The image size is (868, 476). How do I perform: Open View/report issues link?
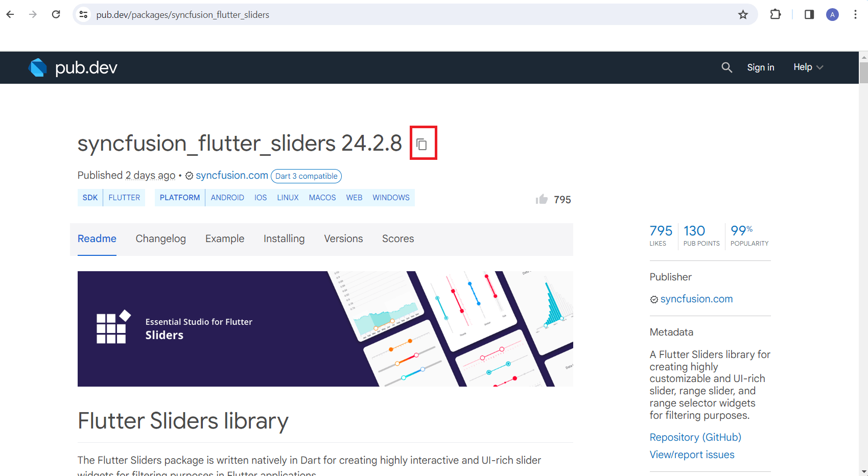pos(692,455)
